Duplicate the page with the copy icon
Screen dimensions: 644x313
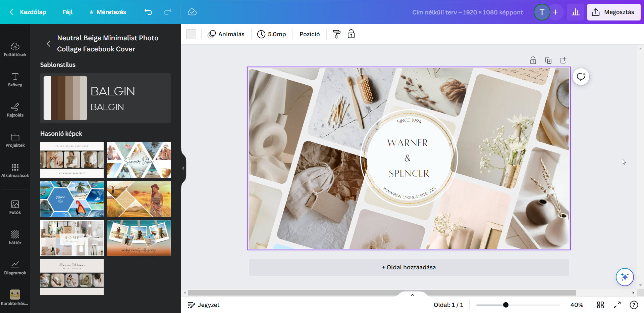tap(548, 60)
